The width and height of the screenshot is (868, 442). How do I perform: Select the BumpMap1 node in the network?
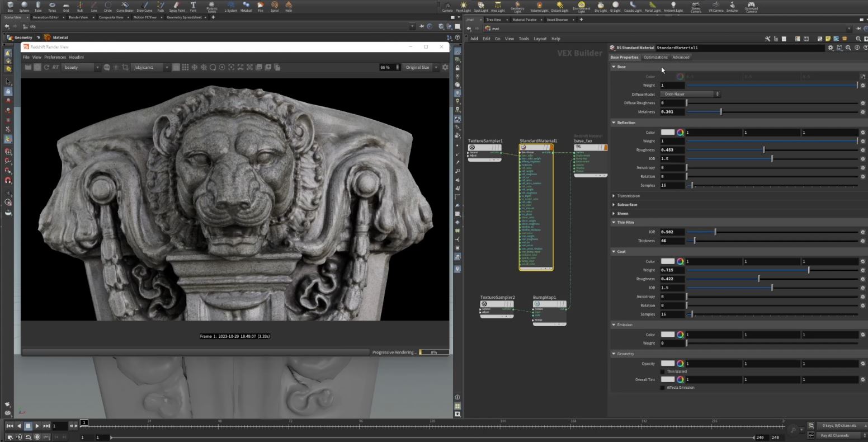(x=549, y=304)
